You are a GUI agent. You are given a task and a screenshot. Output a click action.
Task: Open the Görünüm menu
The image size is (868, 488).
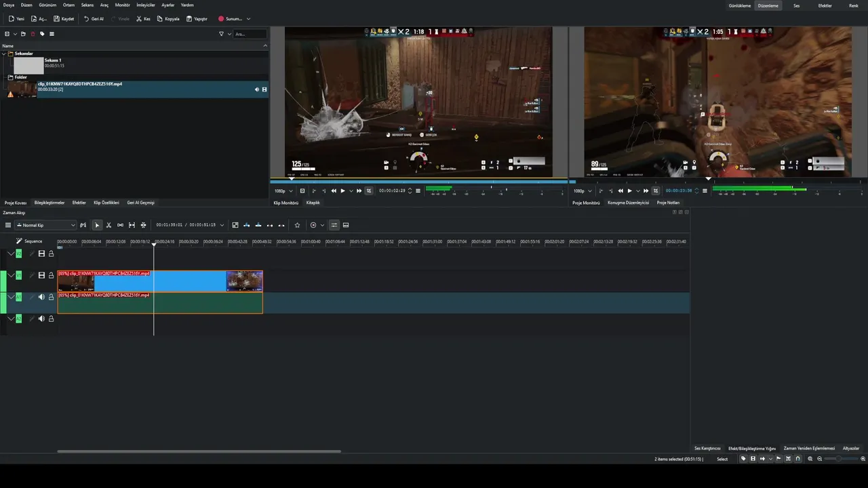[x=47, y=5]
